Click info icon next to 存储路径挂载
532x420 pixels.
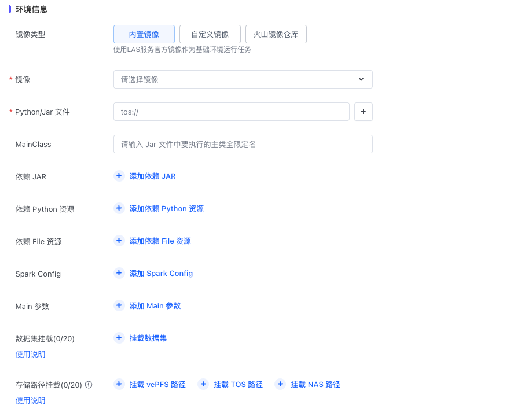click(89, 385)
